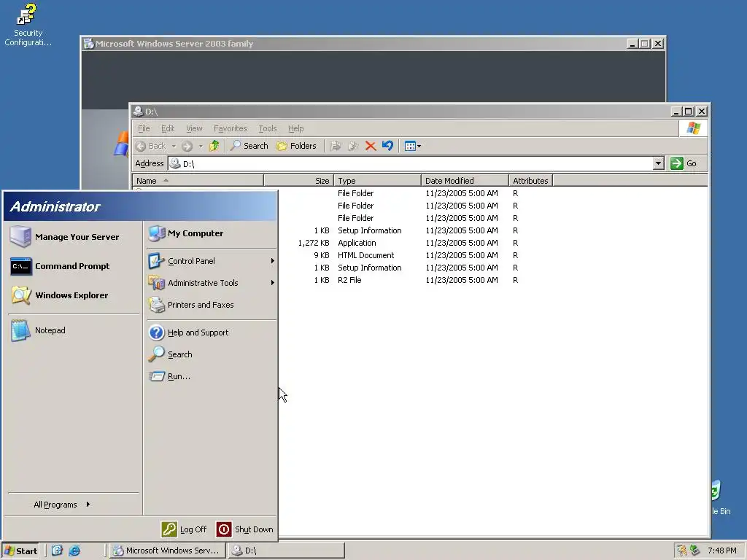Click the Undo toolbar icon
This screenshot has width=747, height=560.
[x=388, y=146]
